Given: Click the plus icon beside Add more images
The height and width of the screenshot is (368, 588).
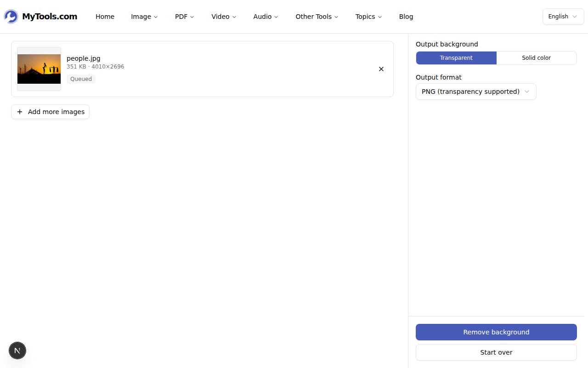Looking at the screenshot, I should point(20,112).
